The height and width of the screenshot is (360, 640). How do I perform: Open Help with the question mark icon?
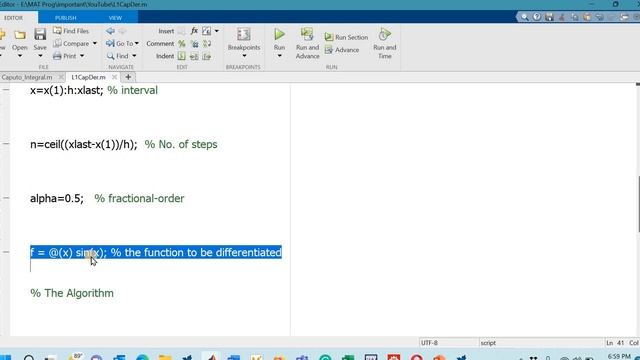pos(537,17)
